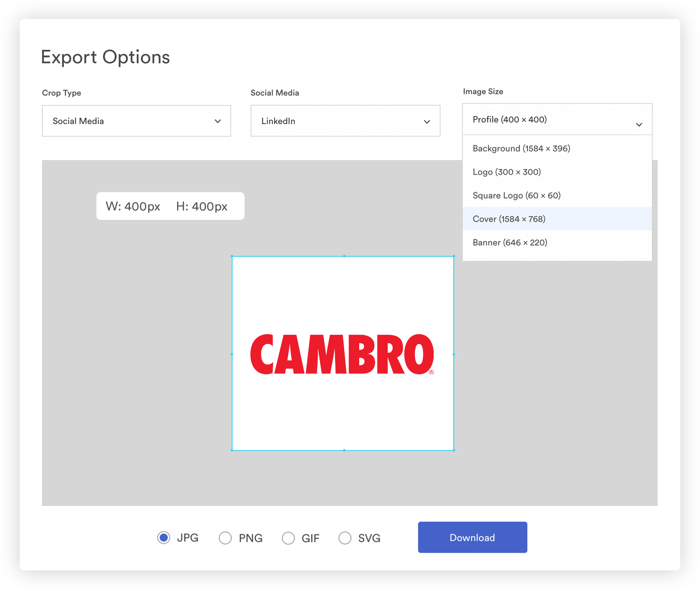
Task: Select the PNG radio button
Action: (225, 538)
